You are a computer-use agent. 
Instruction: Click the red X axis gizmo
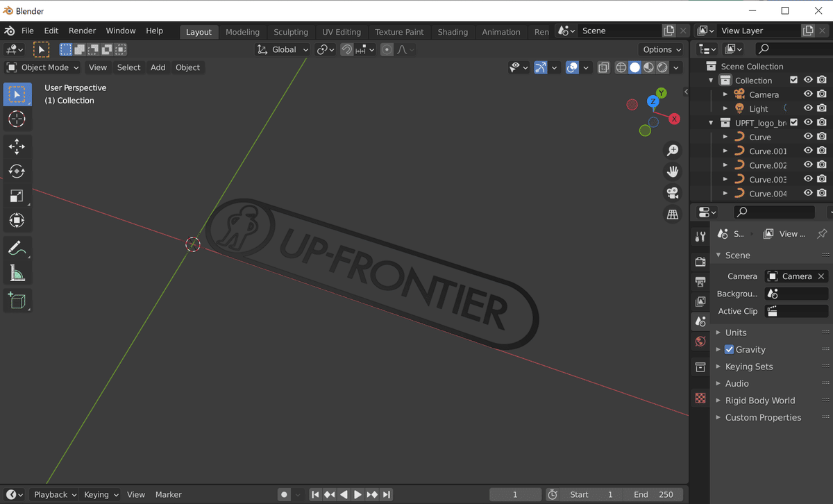(674, 119)
